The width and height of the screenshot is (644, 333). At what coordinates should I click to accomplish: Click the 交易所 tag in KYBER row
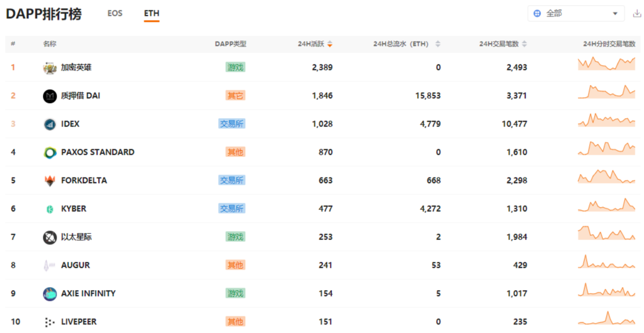(x=232, y=208)
